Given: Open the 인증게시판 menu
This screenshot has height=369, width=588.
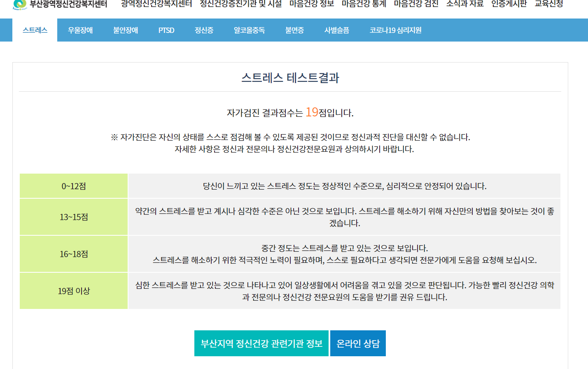Looking at the screenshot, I should tap(509, 4).
